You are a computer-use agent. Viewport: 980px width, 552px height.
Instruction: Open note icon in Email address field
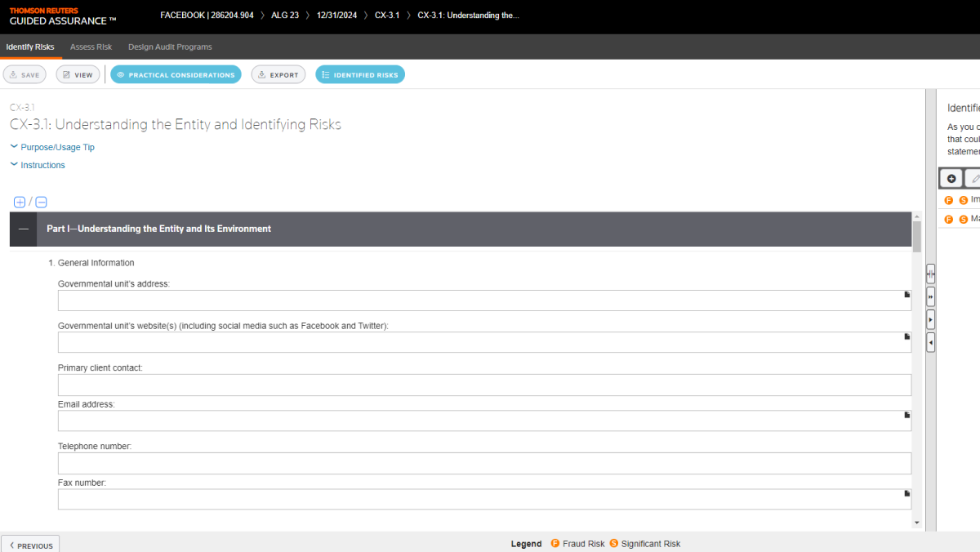tap(906, 415)
